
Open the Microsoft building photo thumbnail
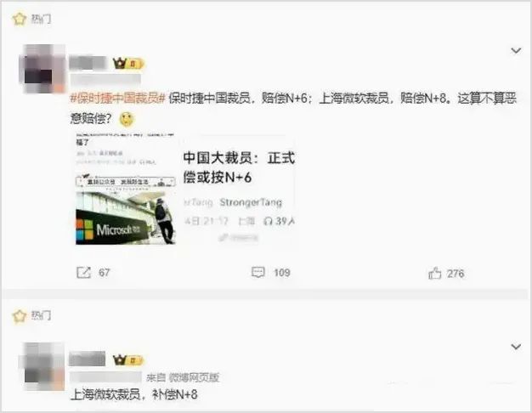(x=125, y=218)
